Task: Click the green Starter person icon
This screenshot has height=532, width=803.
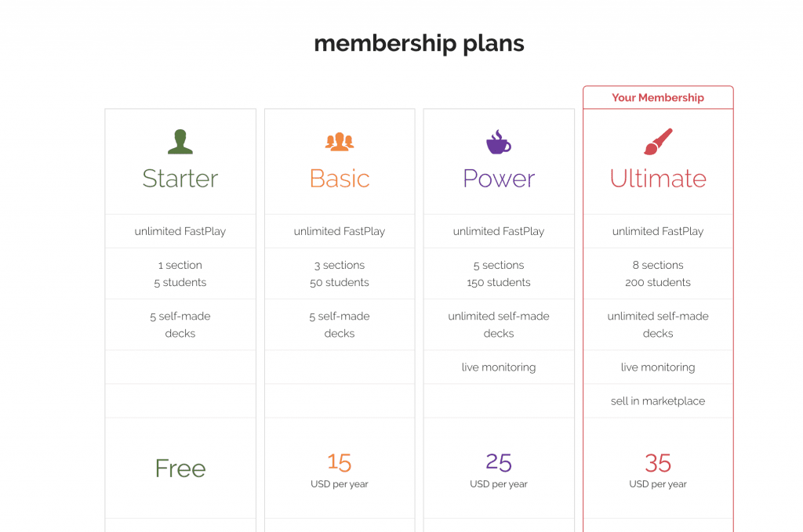Action: point(180,142)
